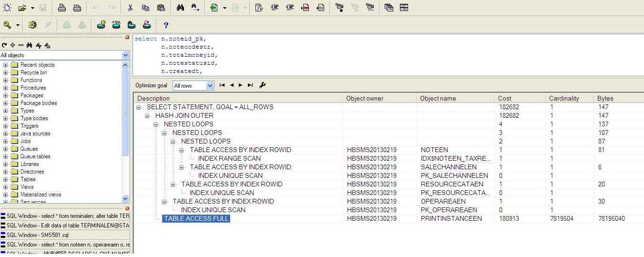Open the Optimizer goal All rows dropdown
Viewport: 644px width, 257px height.
tap(210, 86)
